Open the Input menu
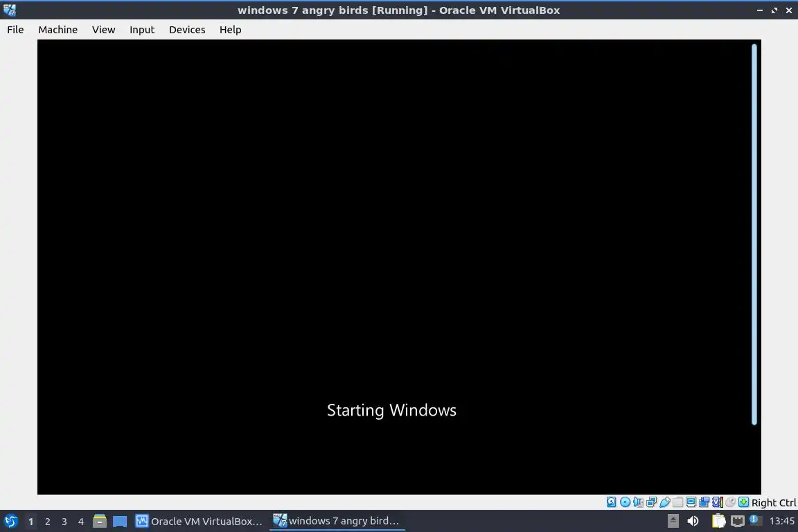This screenshot has width=798, height=532. click(142, 30)
